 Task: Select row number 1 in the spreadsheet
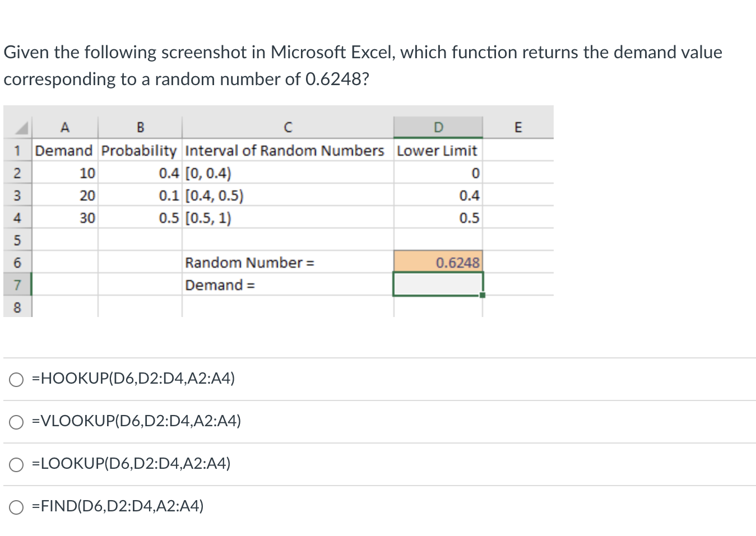click(x=17, y=150)
